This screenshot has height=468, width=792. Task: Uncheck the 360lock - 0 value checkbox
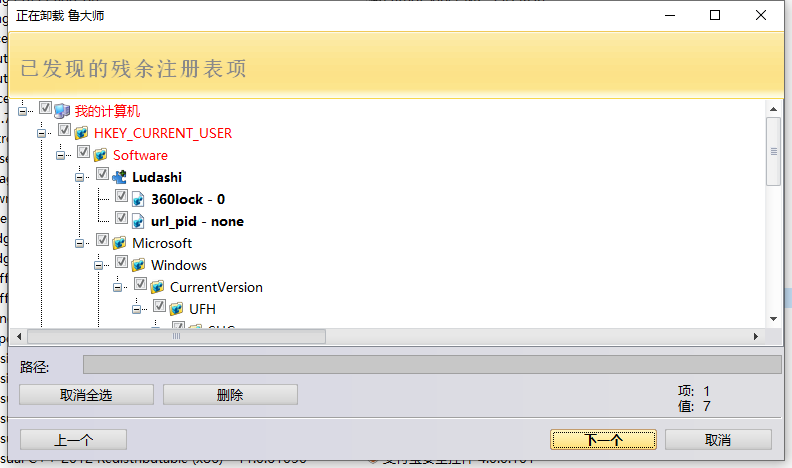[121, 195]
